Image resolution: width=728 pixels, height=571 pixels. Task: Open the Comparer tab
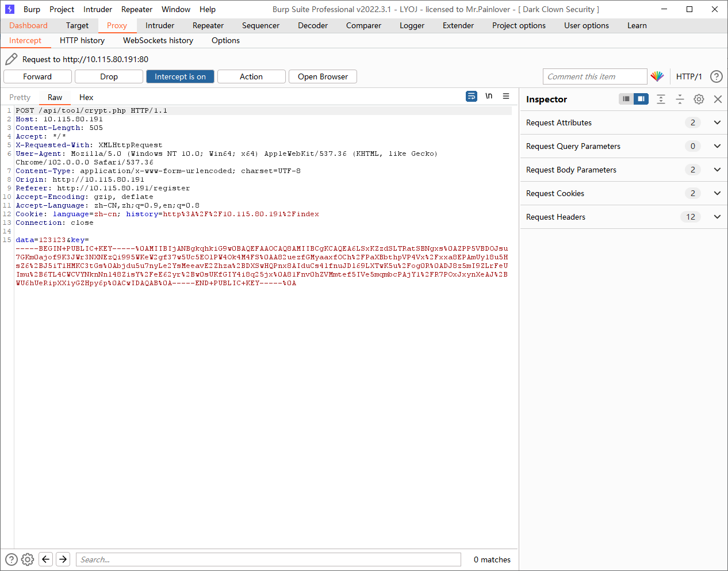(363, 25)
